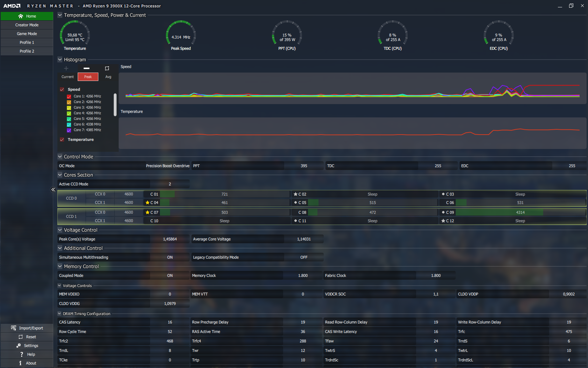Click the Peak Core(s) Voltage value 1,45864

pyautogui.click(x=170, y=239)
